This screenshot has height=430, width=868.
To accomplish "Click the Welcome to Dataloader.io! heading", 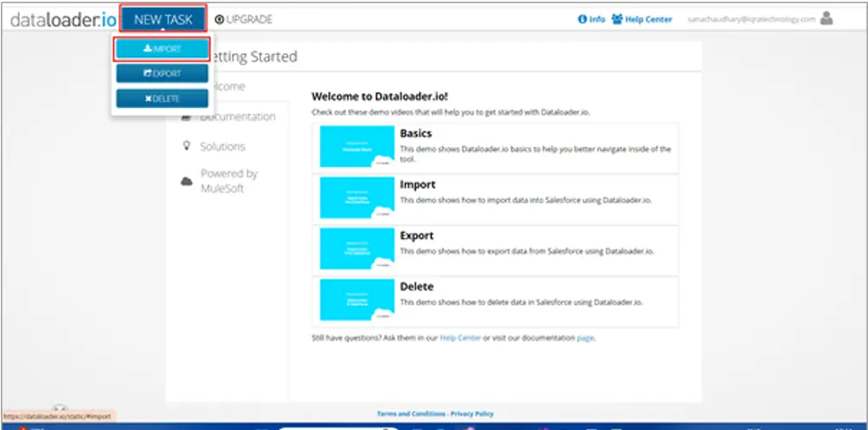I will pos(380,96).
